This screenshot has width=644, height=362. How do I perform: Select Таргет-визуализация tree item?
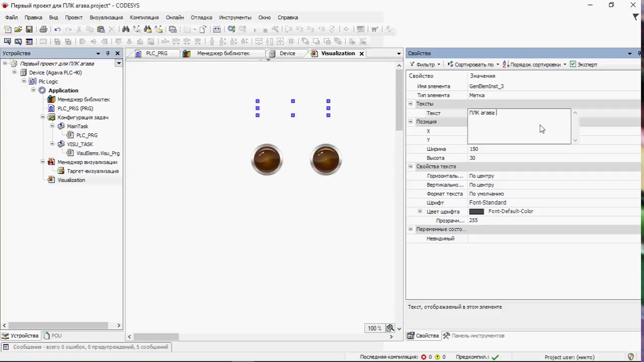point(93,171)
